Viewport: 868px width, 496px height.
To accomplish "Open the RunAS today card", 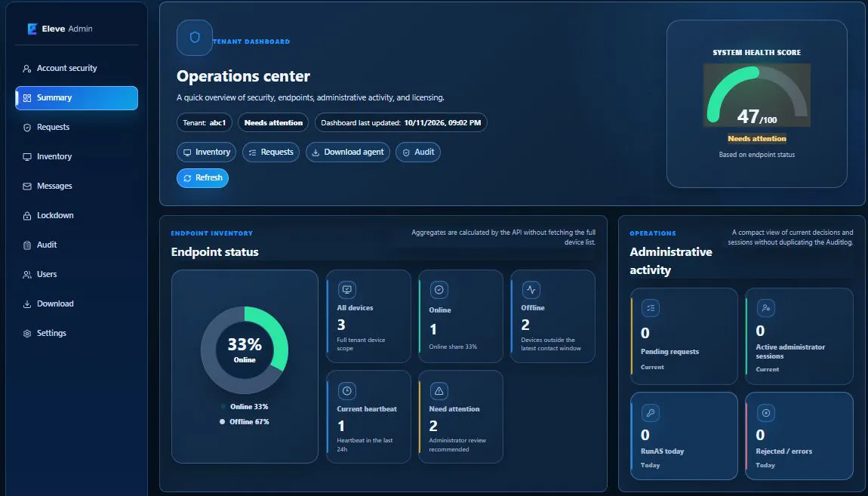I will click(x=685, y=436).
